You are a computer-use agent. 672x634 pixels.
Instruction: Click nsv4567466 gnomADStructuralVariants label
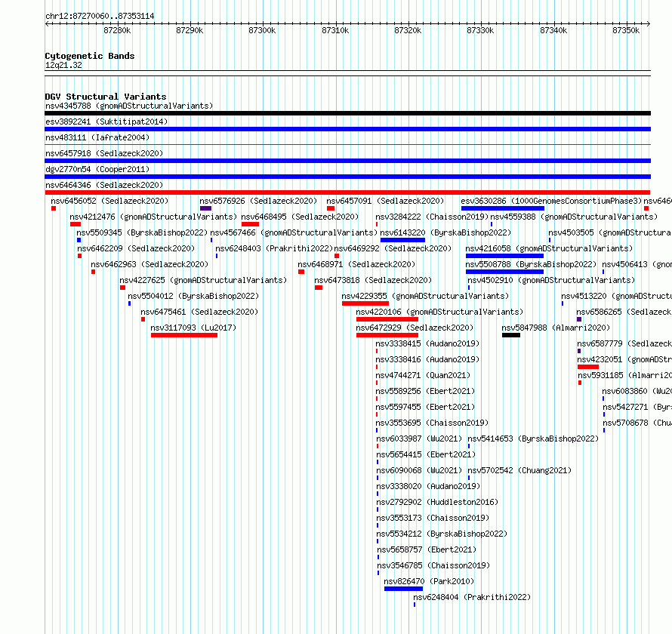tap(294, 232)
